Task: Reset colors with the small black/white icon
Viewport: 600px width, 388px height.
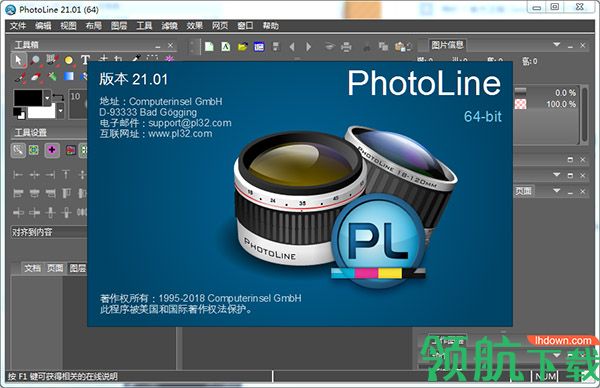Action: pyautogui.click(x=19, y=113)
